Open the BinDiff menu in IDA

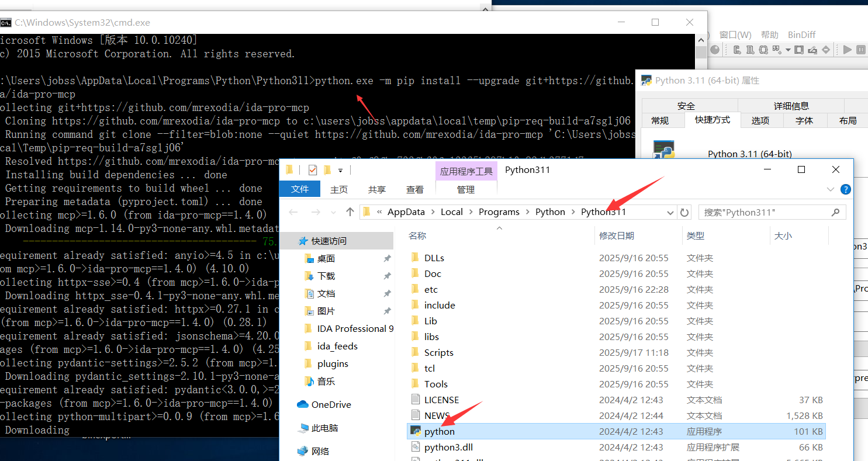pos(801,35)
